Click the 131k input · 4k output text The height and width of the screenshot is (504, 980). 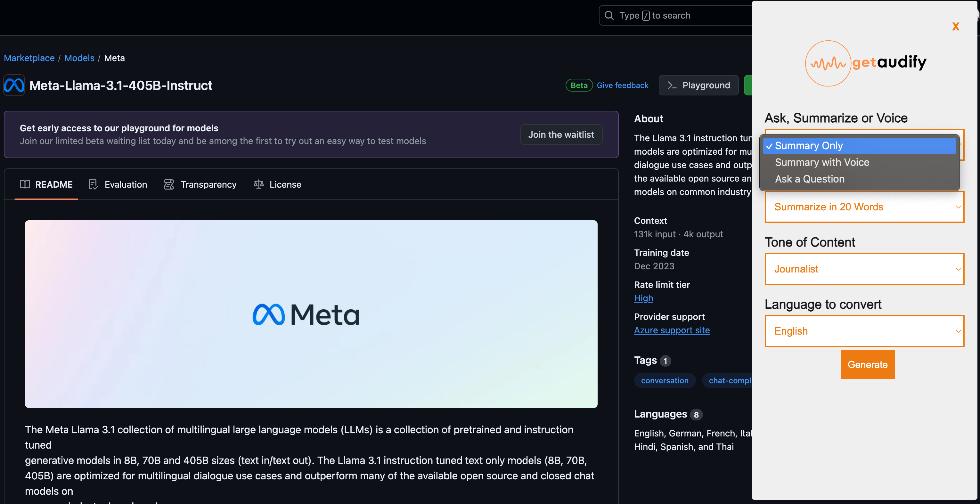678,234
